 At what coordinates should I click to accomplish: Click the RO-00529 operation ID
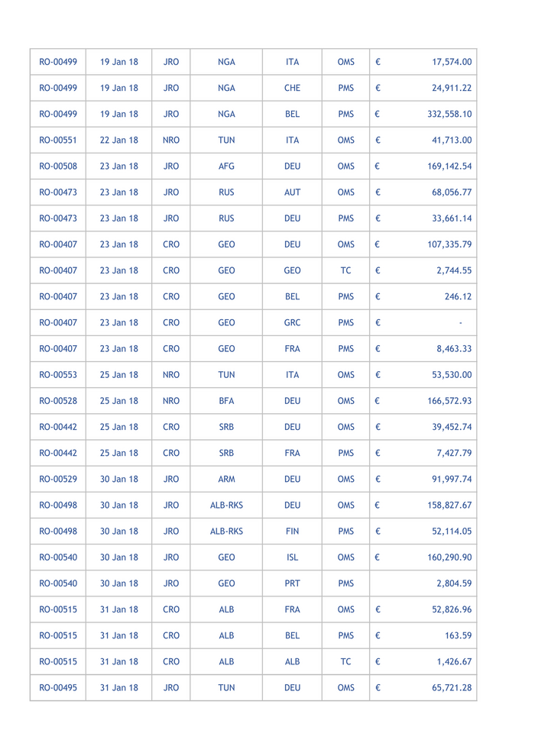(x=57, y=479)
